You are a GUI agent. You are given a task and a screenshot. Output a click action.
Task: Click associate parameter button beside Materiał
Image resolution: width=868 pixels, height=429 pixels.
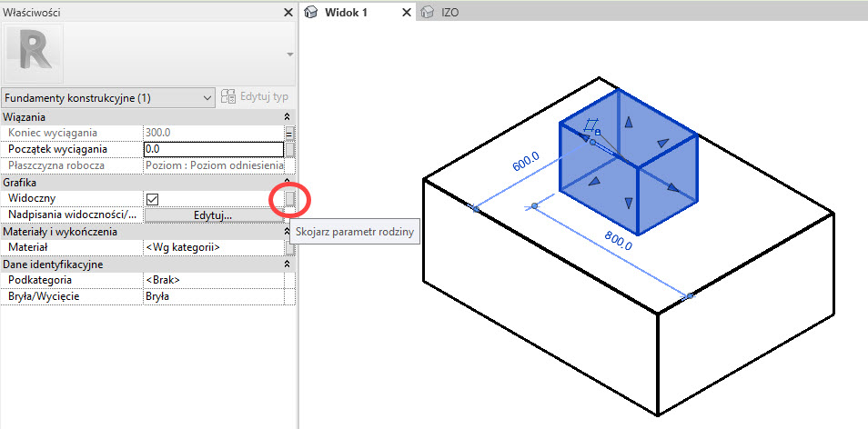(289, 247)
